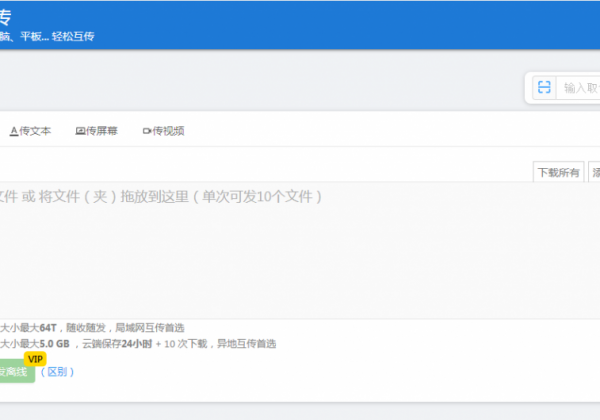Viewport: 600px width, 420px height.
Task: Click the text icon on 传文本
Action: click(x=14, y=131)
